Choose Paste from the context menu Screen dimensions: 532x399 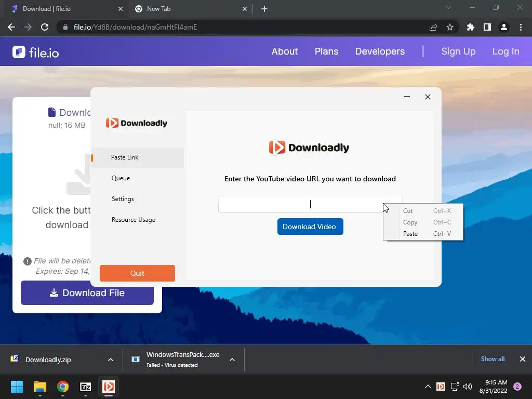[423, 234]
